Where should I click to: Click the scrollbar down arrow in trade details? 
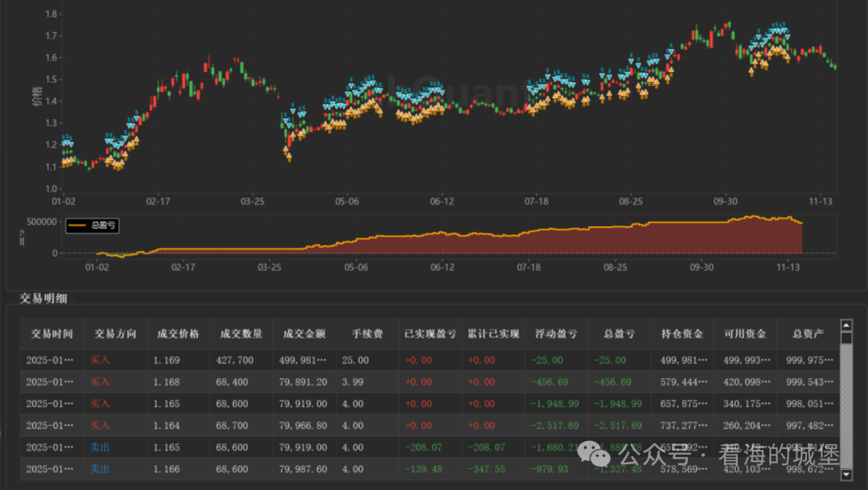845,475
